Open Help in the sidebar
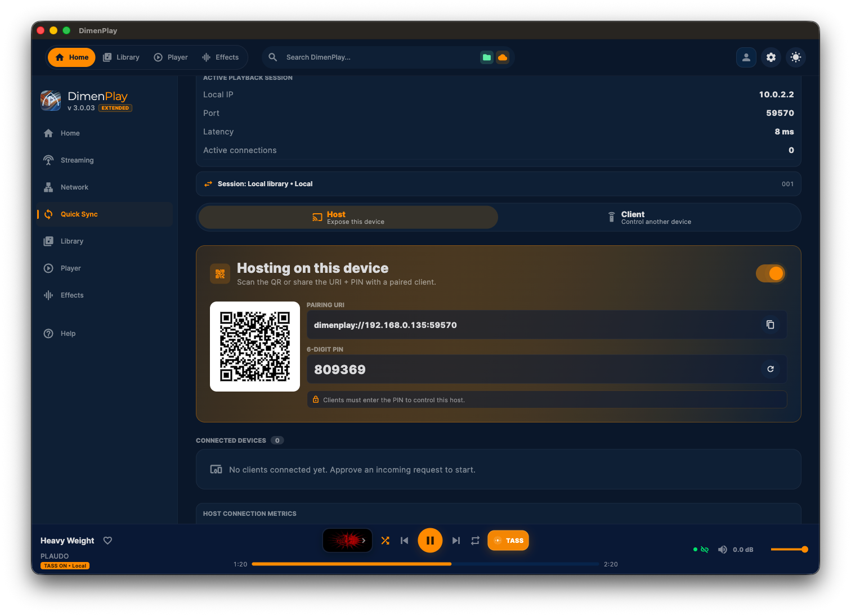This screenshot has height=616, width=851. tap(105, 334)
